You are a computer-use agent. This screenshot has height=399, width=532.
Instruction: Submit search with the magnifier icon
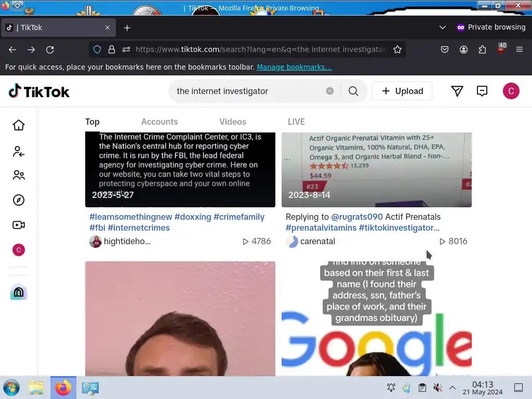(x=353, y=91)
